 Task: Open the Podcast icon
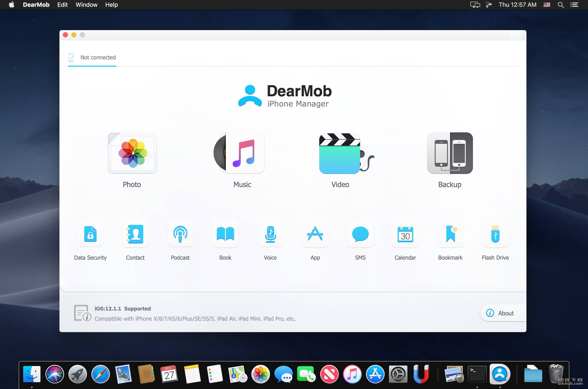(x=180, y=234)
